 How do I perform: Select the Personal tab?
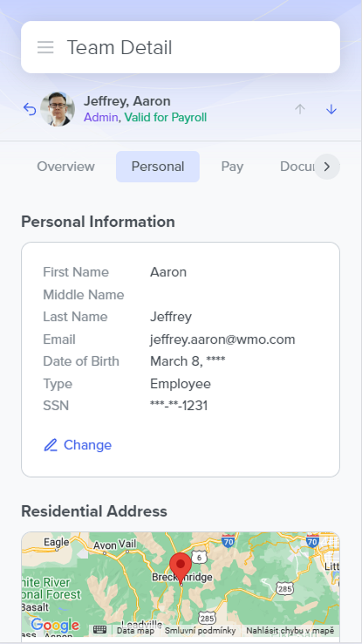(x=158, y=167)
